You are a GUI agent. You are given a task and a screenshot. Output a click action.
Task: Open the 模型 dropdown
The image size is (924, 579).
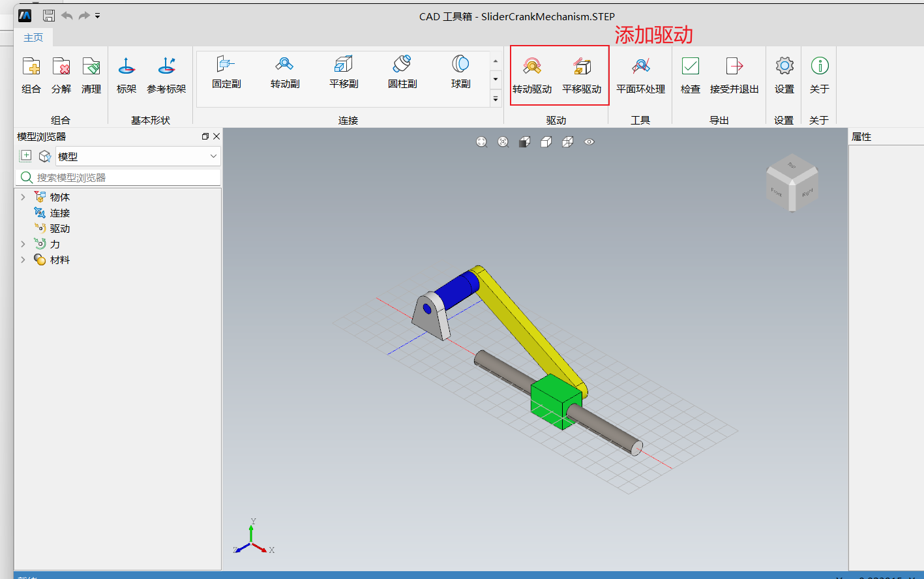click(138, 156)
